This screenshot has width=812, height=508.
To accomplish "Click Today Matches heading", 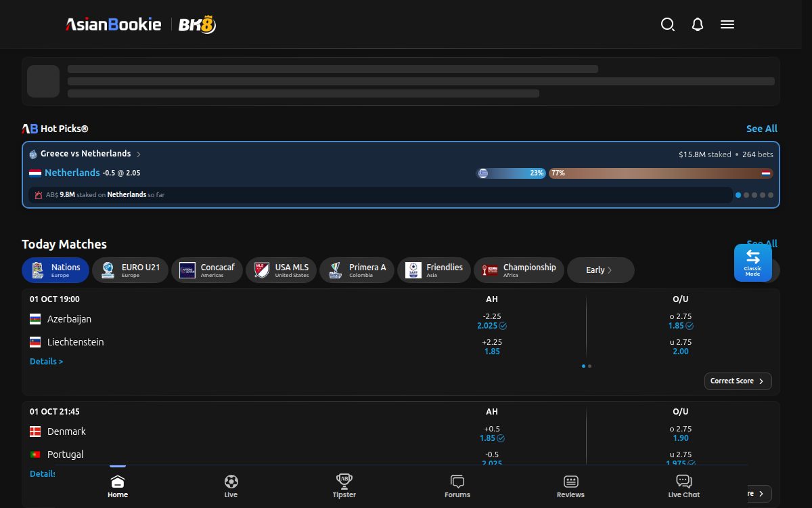I will click(64, 245).
